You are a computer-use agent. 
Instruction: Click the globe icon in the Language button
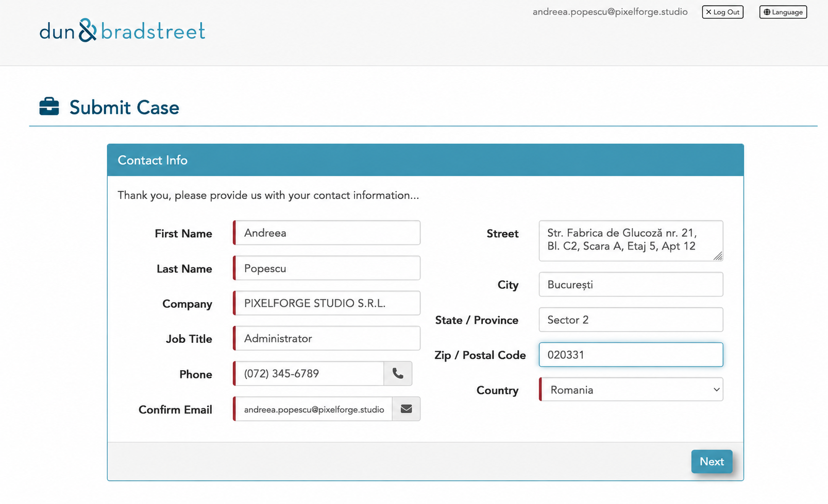coord(767,12)
